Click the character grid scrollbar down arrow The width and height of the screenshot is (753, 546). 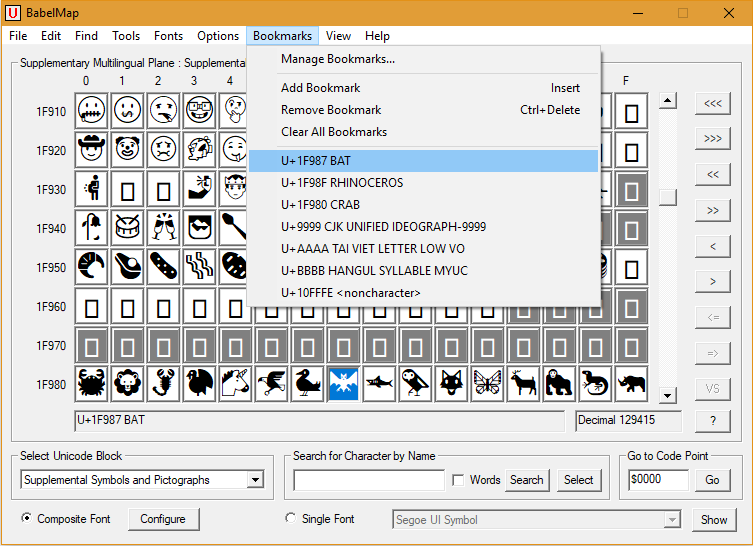[x=668, y=395]
